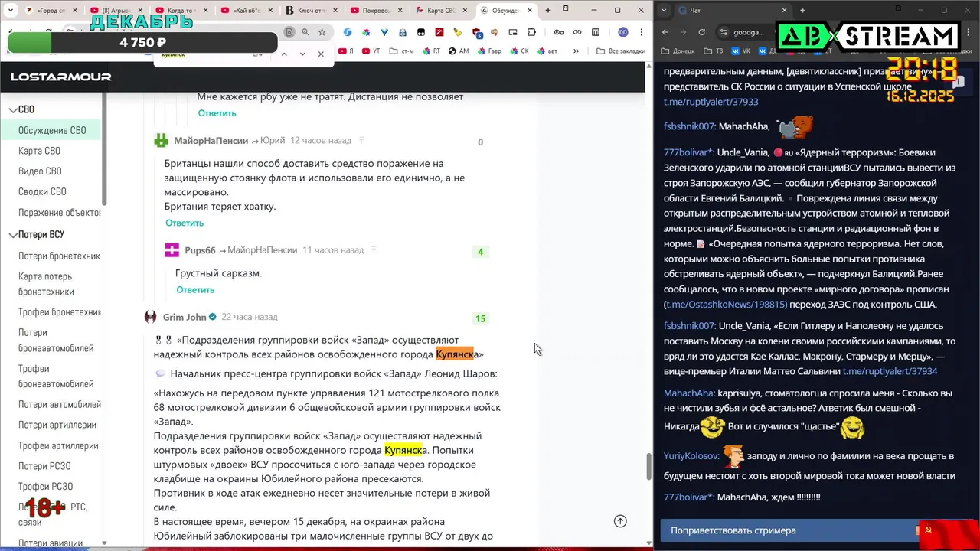Click the rating 15 on Grim John's post
The image size is (980, 551).
pos(480,318)
